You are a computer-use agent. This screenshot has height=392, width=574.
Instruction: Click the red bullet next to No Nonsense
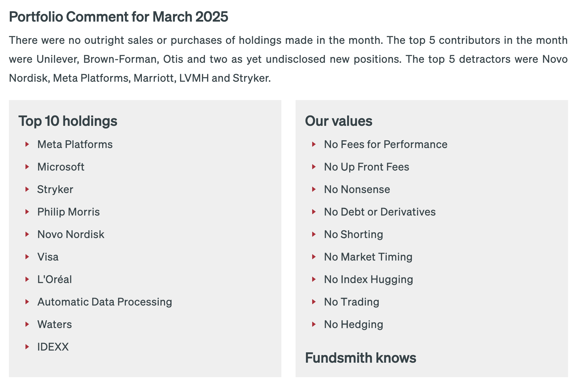(x=314, y=189)
